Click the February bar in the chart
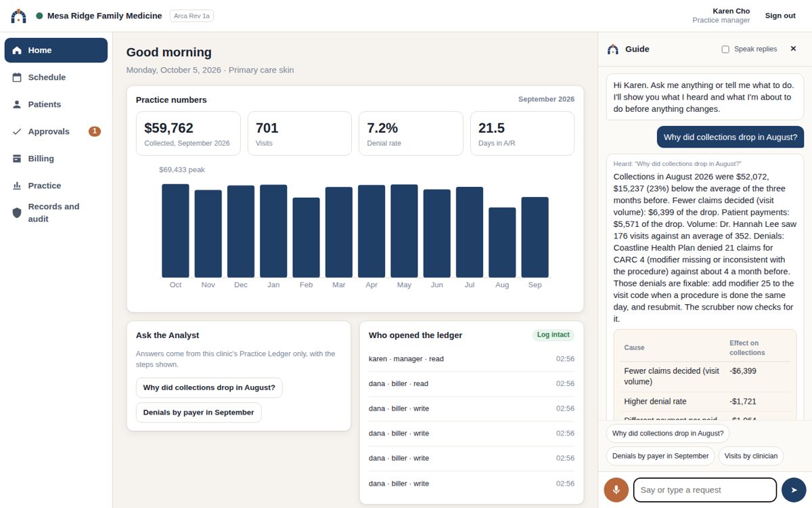The image size is (812, 508). [x=306, y=238]
